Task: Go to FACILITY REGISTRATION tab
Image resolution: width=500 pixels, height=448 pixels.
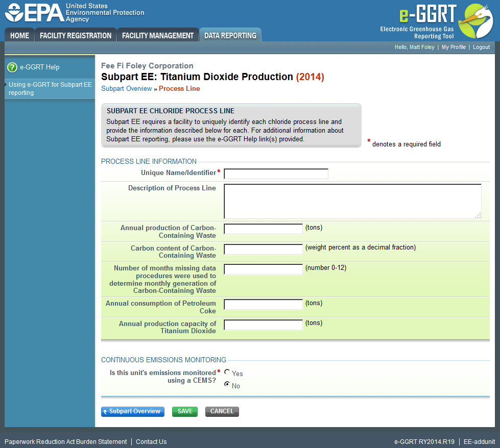Action: [76, 35]
